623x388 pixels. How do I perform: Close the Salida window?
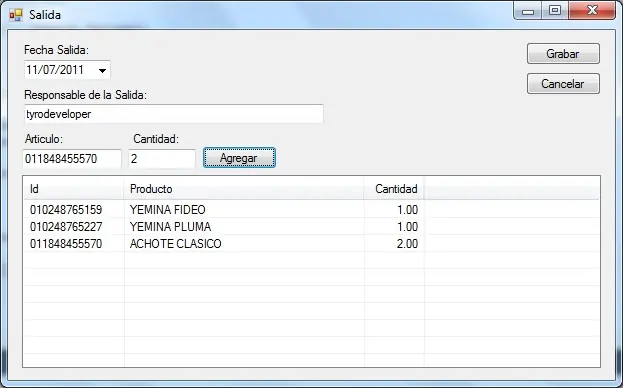(592, 11)
